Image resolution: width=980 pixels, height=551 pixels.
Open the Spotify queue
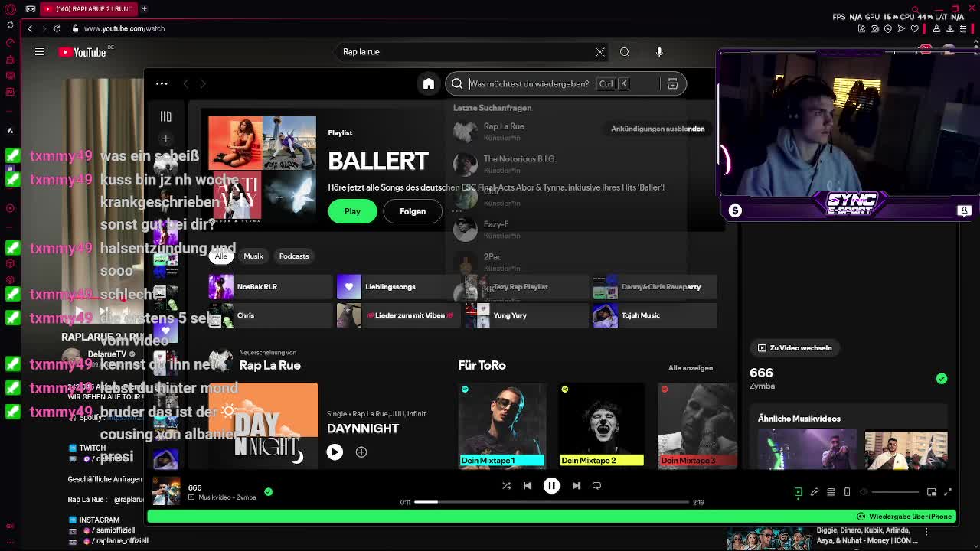(831, 492)
